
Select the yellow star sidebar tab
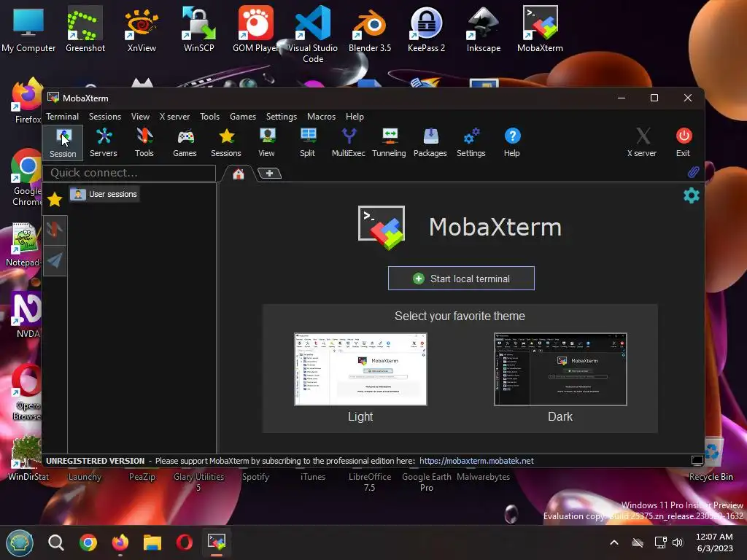[55, 199]
